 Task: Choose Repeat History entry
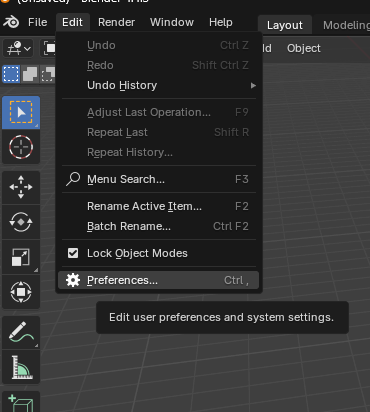coord(159,152)
